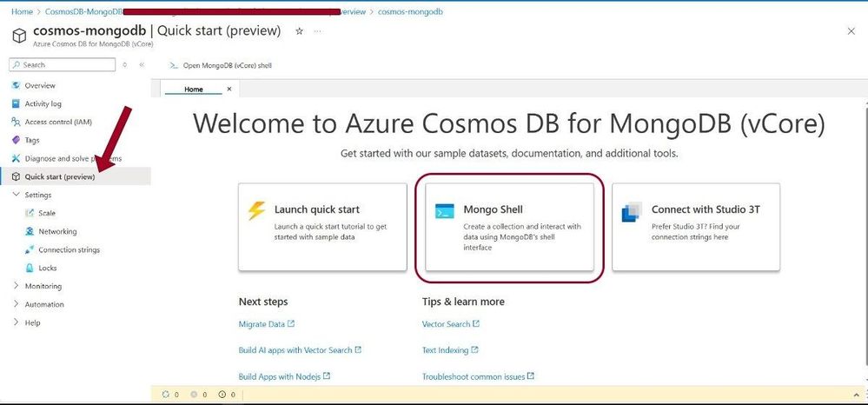Click the Locks padlock icon
Viewport: 868px width, 405px height.
click(x=30, y=269)
